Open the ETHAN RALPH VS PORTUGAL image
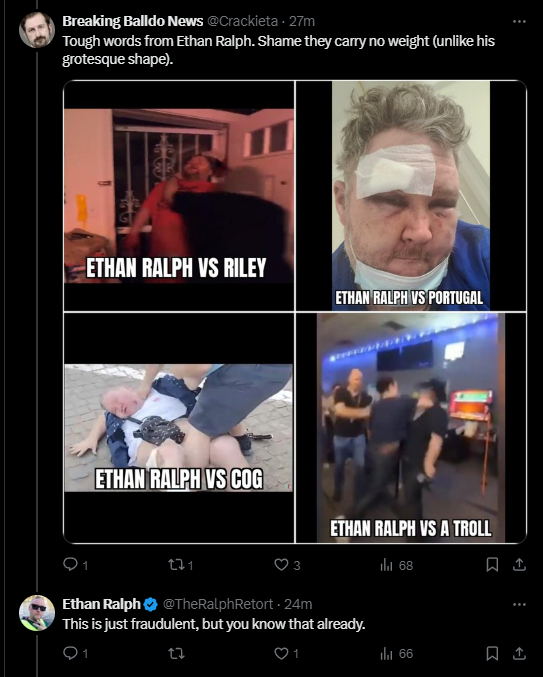This screenshot has height=677, width=543. [x=411, y=196]
